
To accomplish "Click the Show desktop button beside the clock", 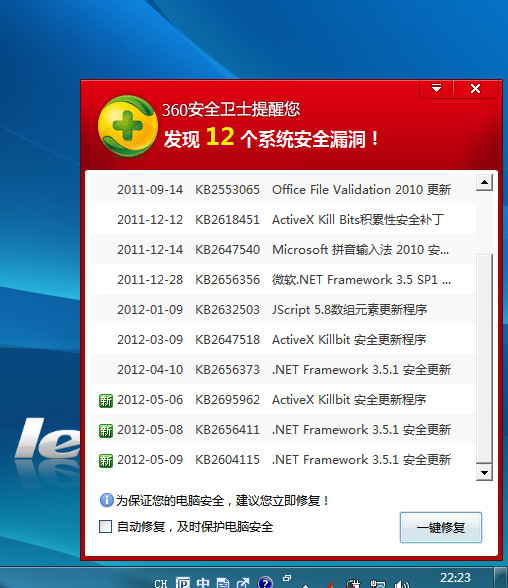I will tap(501, 578).
